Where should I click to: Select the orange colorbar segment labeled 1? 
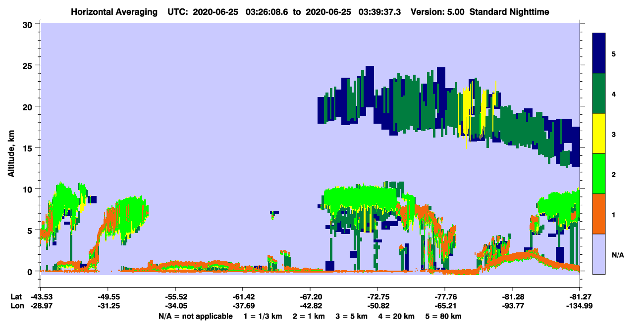click(x=599, y=214)
